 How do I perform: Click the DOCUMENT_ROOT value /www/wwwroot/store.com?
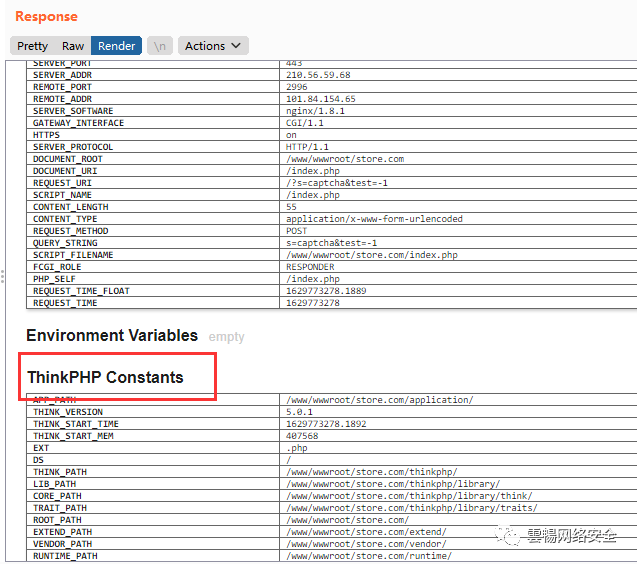[345, 159]
